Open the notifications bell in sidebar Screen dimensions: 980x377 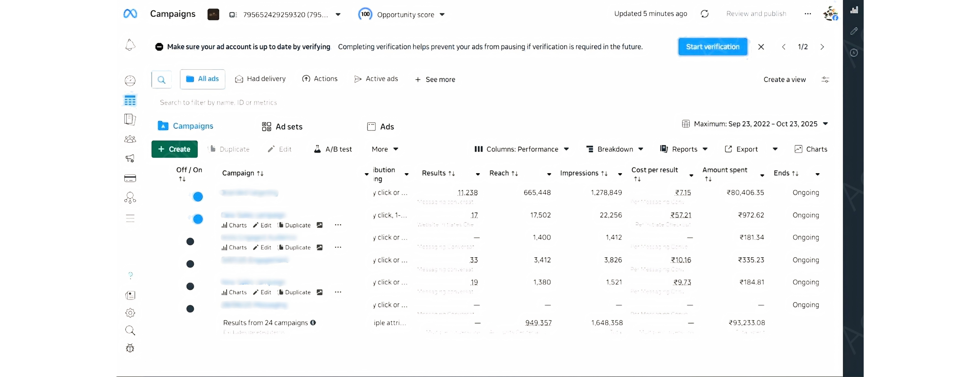pos(130,45)
